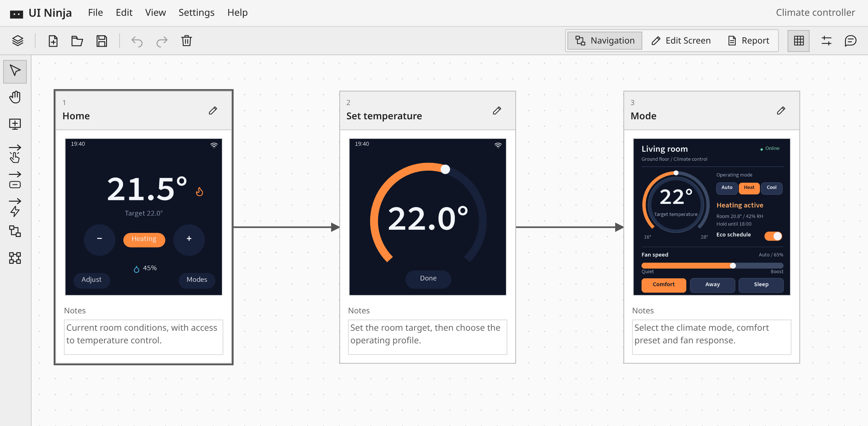The image size is (868, 426).
Task: Toggle the grid view button
Action: 798,41
